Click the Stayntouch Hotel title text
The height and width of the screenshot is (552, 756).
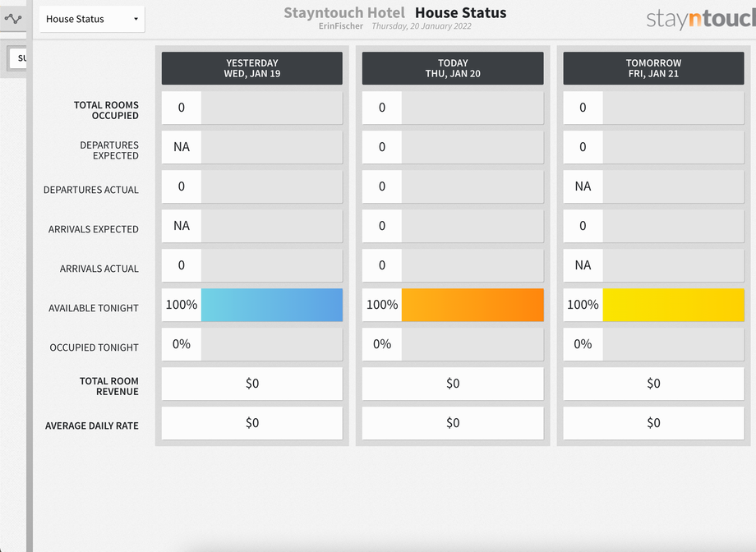pos(344,13)
